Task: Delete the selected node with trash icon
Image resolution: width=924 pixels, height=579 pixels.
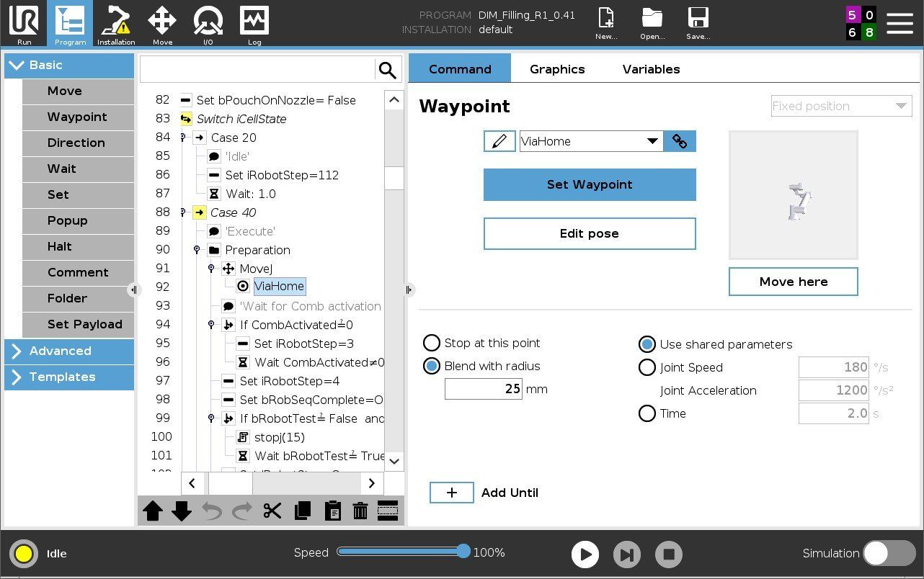Action: coord(360,511)
